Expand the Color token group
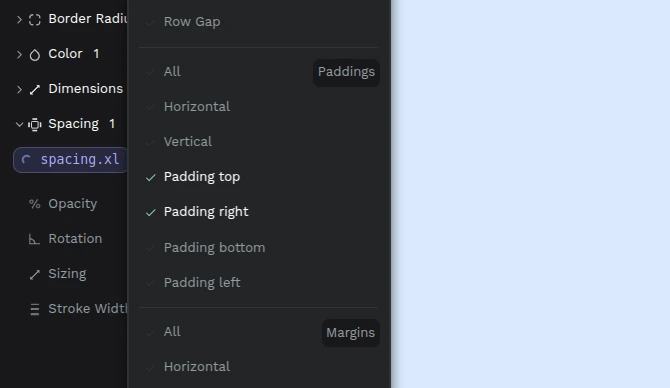The image size is (670, 388). click(x=19, y=54)
